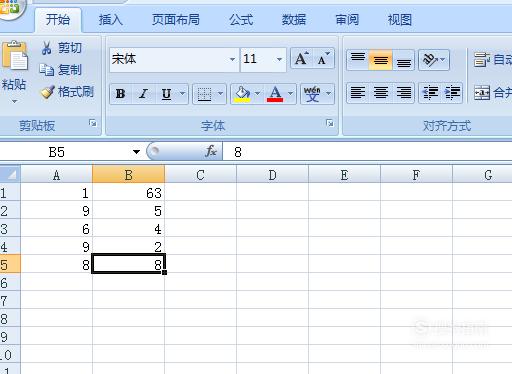Select the column A header
The image size is (512, 374).
[x=56, y=174]
